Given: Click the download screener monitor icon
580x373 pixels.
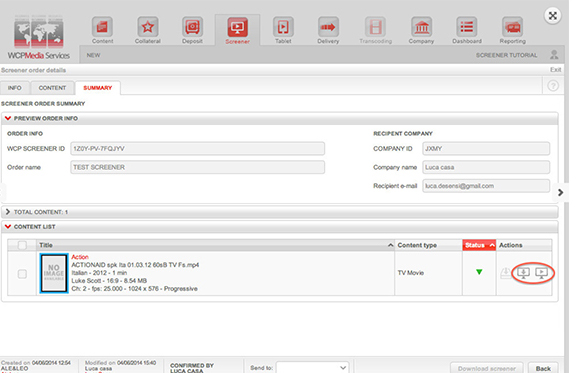Looking at the screenshot, I should tap(523, 273).
